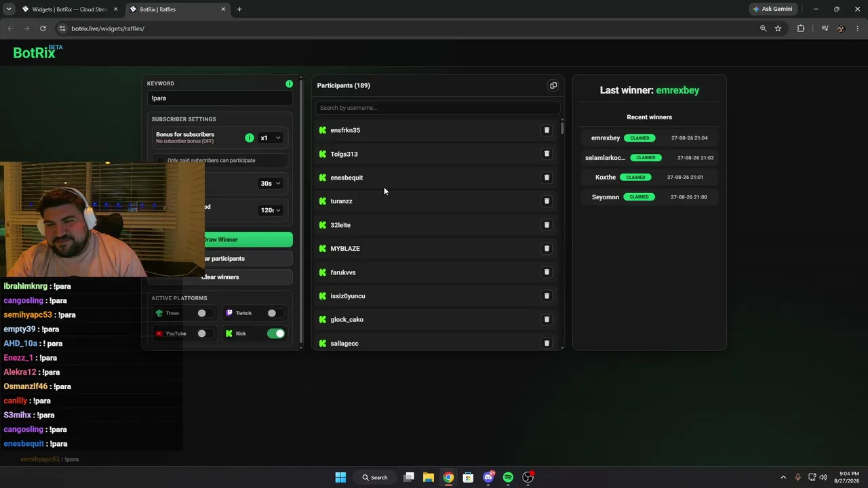868x488 pixels.
Task: Click the green info icon beside KEYWORD
Action: point(290,83)
